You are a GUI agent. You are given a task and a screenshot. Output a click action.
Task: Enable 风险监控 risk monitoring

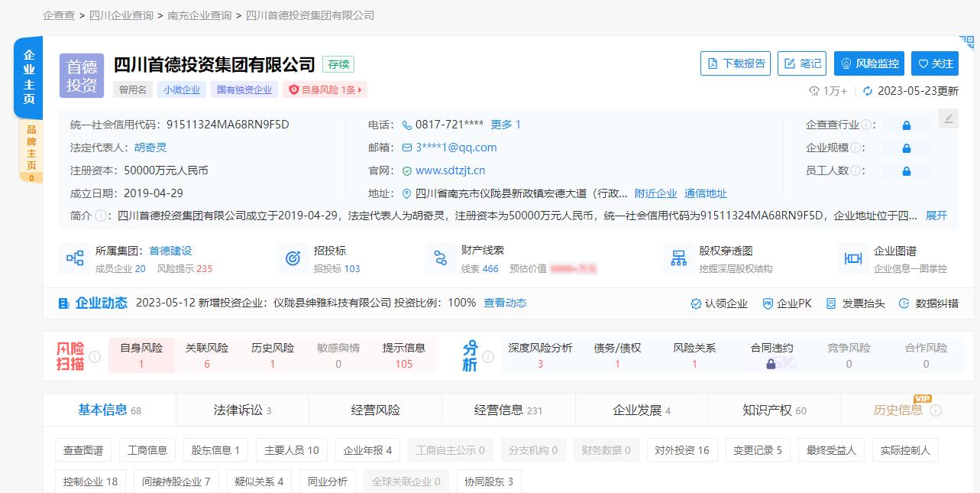click(870, 63)
